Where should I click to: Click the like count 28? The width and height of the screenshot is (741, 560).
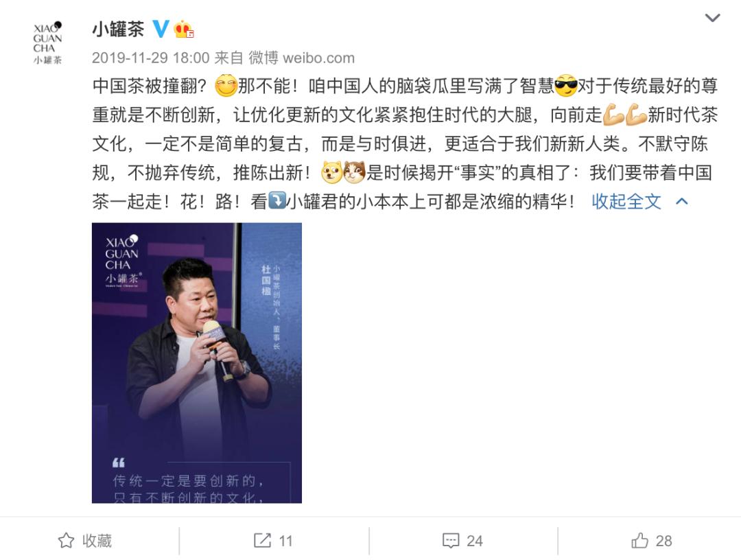[663, 541]
